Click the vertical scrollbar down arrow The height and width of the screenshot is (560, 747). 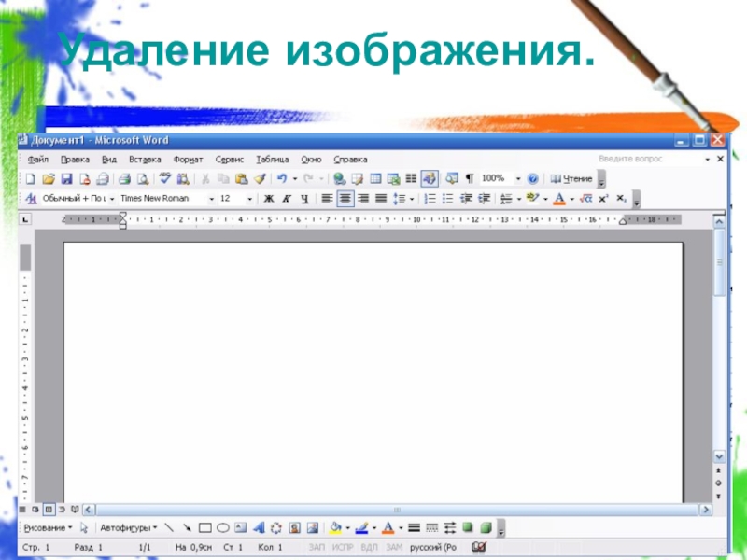tap(719, 456)
